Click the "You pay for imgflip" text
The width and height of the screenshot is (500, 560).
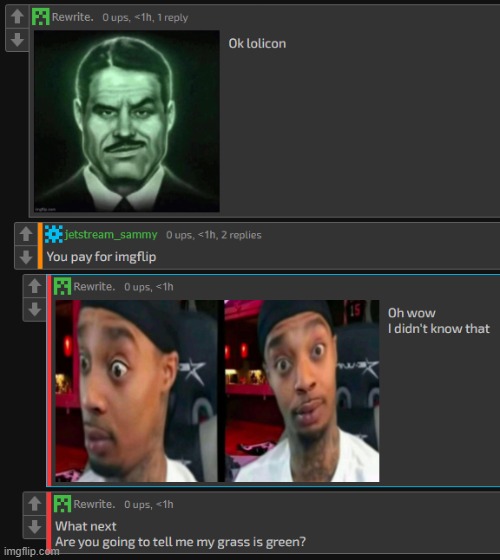point(101,257)
